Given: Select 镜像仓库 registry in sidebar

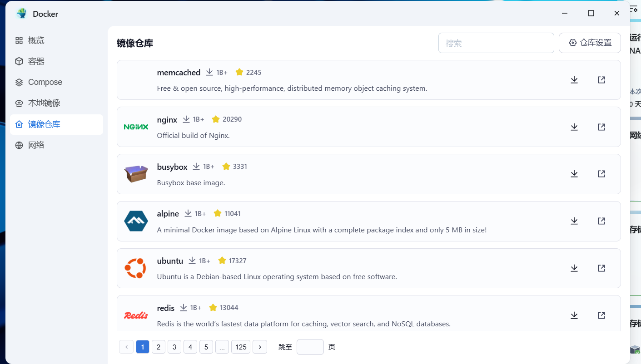Looking at the screenshot, I should pyautogui.click(x=56, y=124).
